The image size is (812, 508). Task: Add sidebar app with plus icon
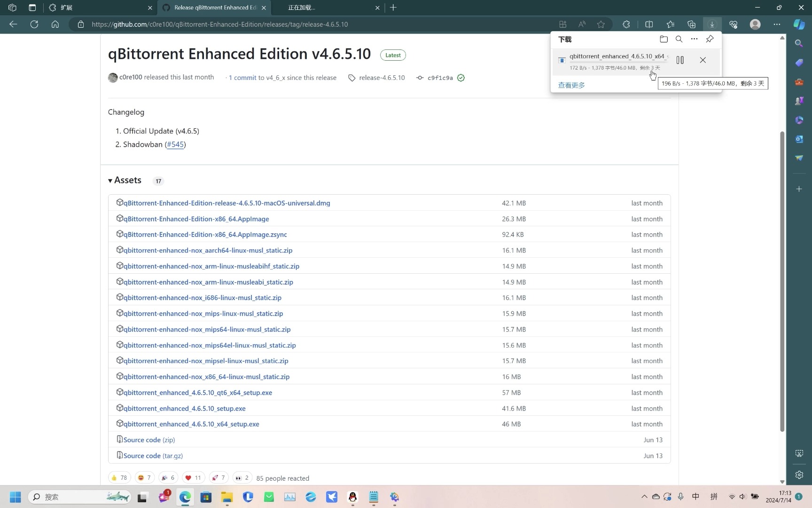tap(799, 189)
